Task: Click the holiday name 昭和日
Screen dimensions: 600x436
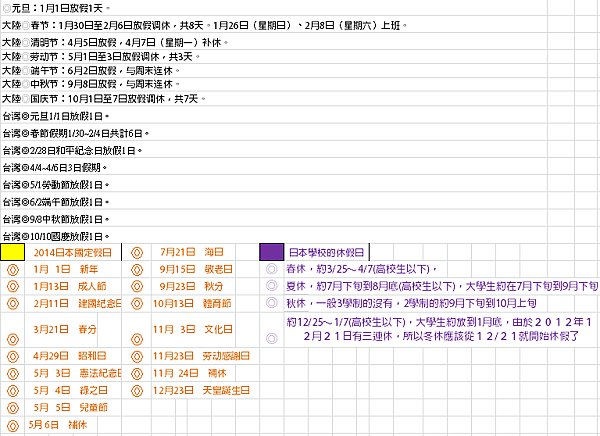Action: 92,356
